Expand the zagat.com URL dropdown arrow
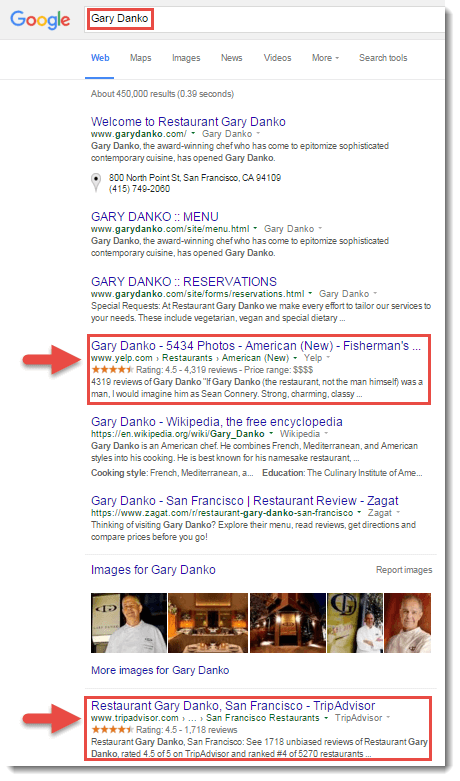Viewport: 460px width, 781px height. click(x=358, y=513)
